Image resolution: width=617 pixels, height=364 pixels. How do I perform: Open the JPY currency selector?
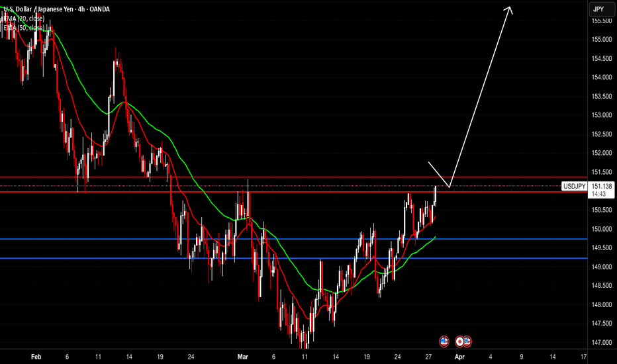601,9
